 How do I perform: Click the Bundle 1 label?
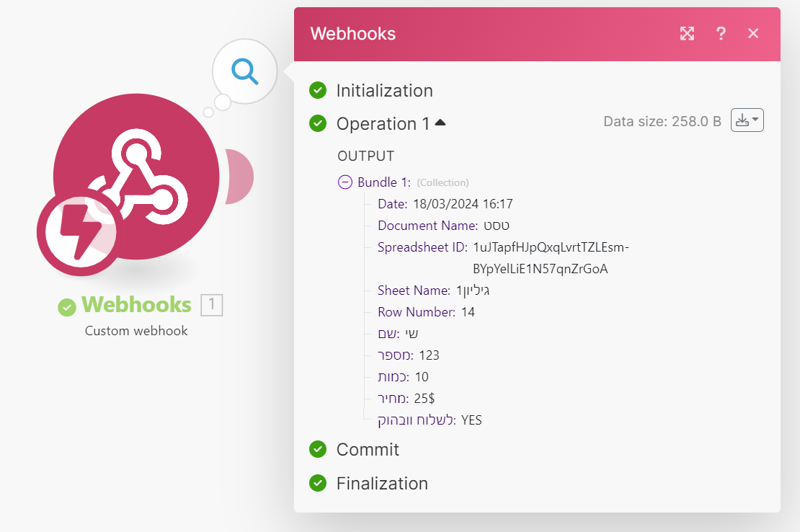point(384,182)
